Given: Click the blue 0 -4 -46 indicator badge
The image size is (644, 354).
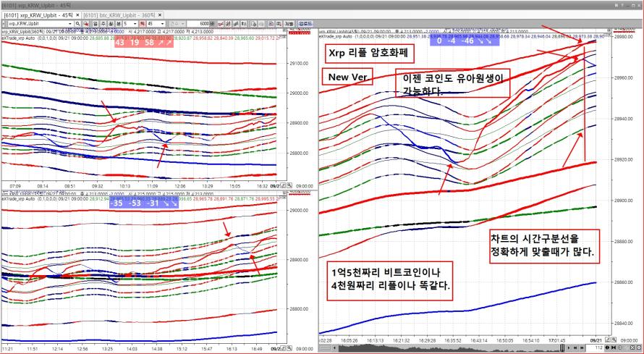Looking at the screenshot, I should pos(465,41).
